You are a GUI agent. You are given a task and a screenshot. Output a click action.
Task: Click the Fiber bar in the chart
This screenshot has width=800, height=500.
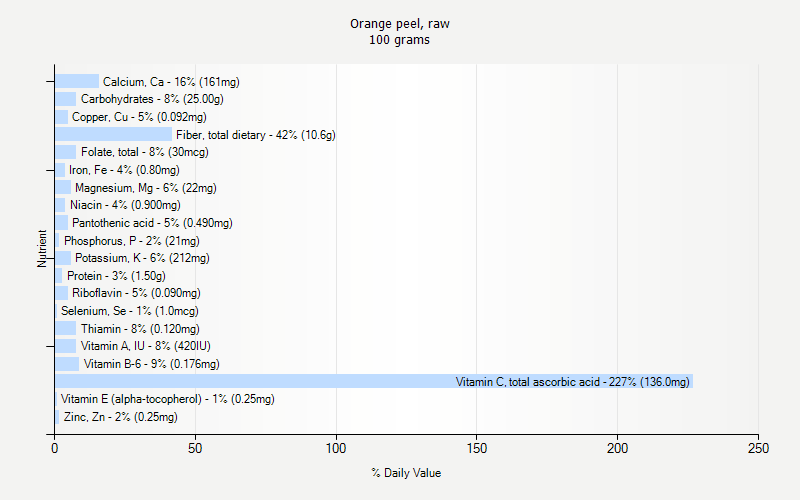click(113, 134)
